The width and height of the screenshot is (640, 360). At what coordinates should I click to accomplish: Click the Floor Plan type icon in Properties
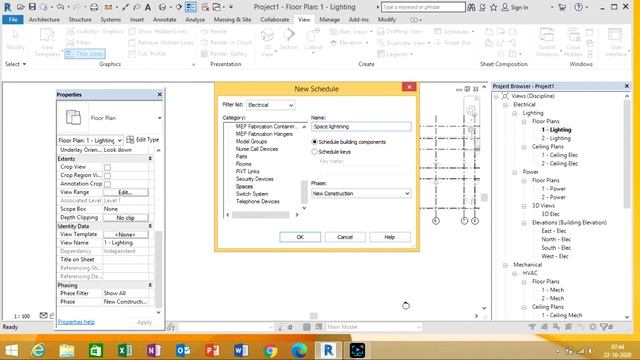point(73,118)
